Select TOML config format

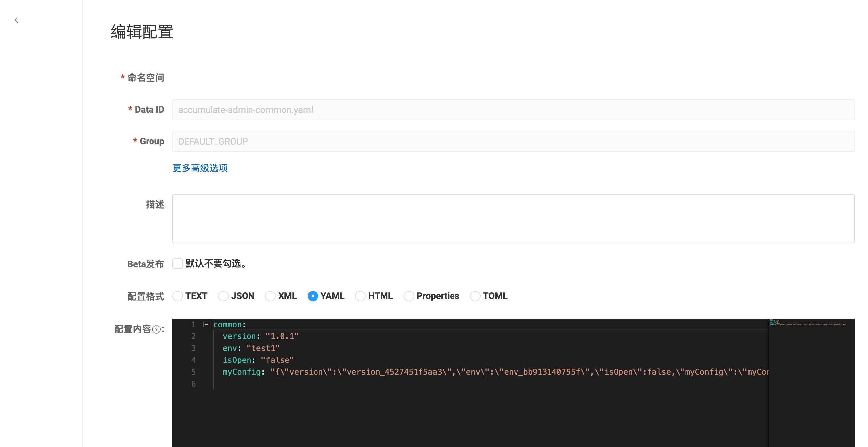pos(475,296)
